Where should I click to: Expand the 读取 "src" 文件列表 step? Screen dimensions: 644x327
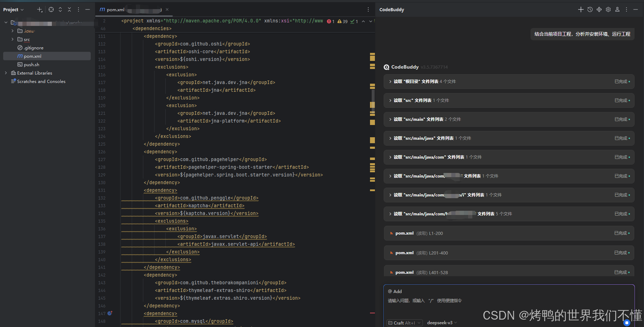point(509,100)
